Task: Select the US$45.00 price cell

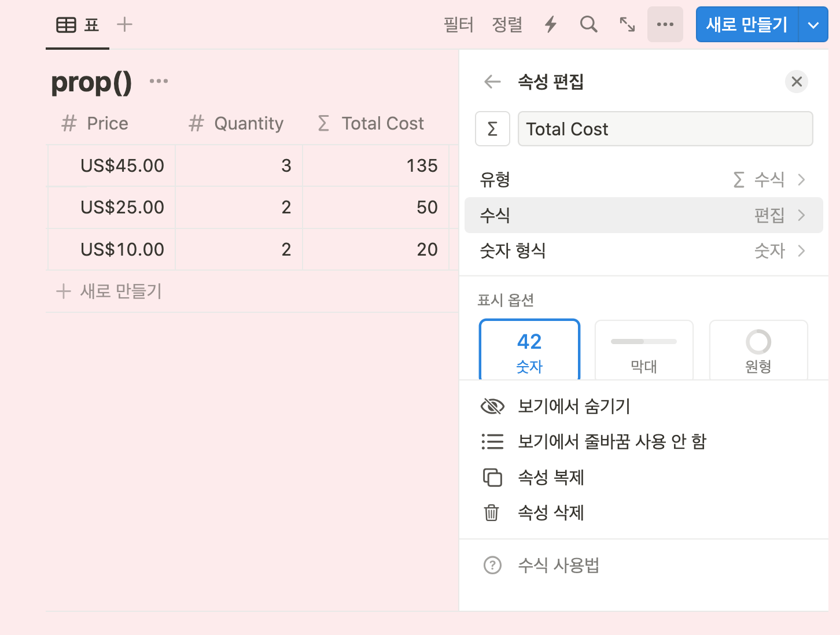Action: coord(111,165)
